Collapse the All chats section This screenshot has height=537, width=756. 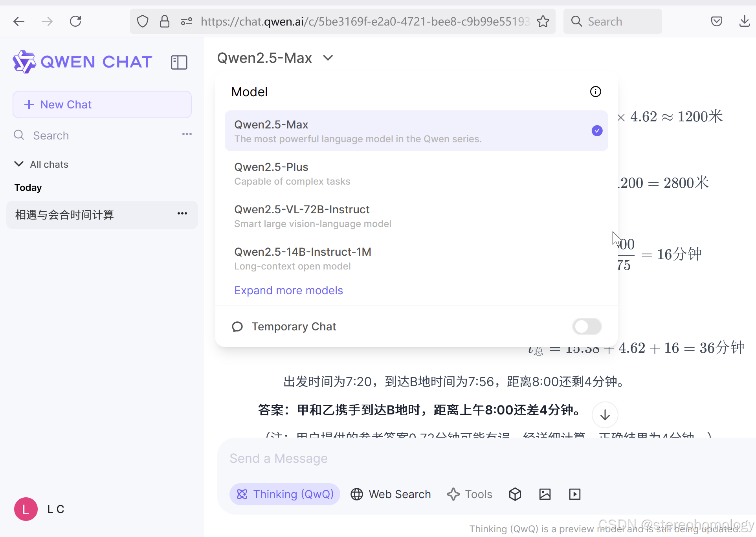point(19,164)
